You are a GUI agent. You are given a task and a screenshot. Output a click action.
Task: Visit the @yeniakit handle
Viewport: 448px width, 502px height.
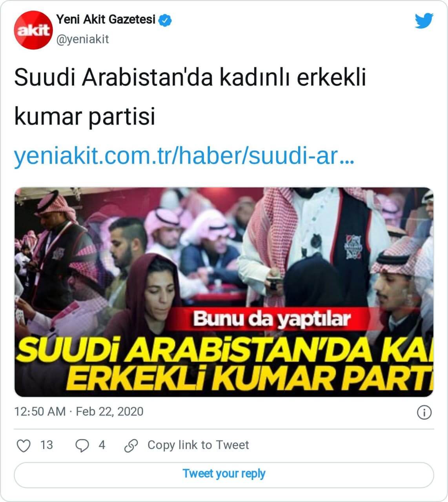click(83, 39)
